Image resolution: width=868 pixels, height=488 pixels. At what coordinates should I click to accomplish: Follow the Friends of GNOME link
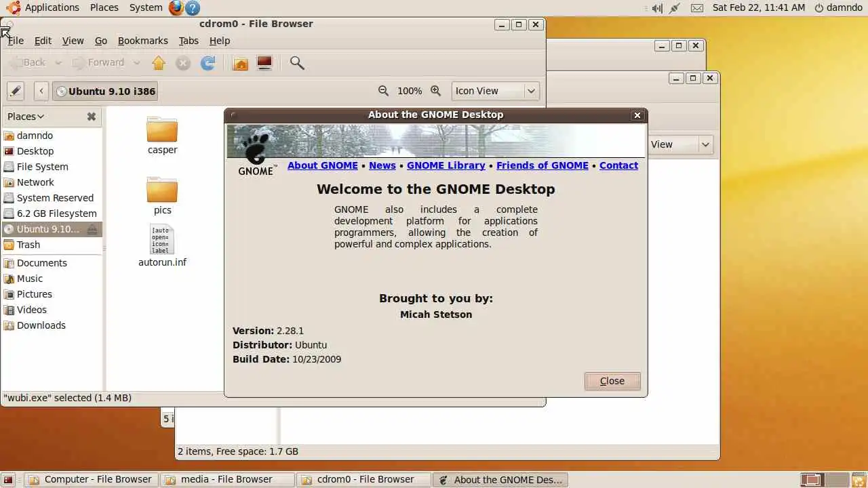coord(542,165)
